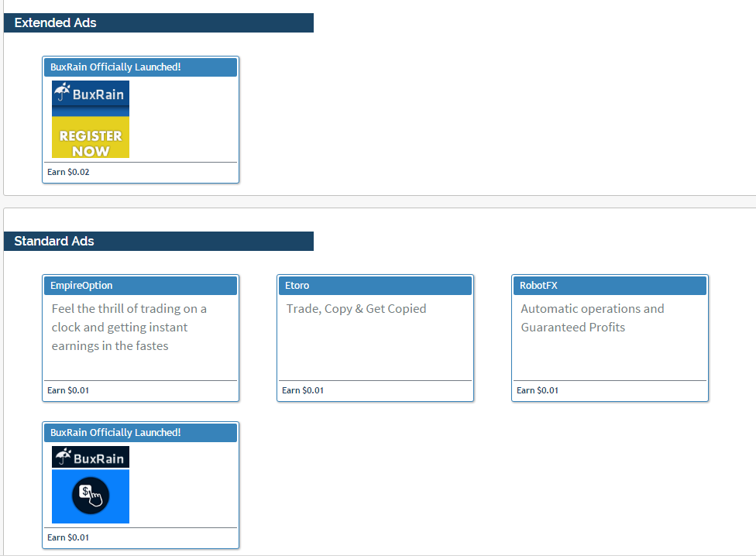The image size is (756, 556).
Task: Click 'Trade, Copy & Get Copied' text
Action: point(356,309)
